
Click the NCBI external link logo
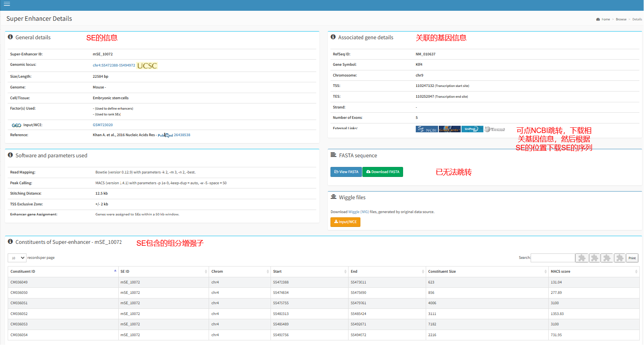point(427,129)
